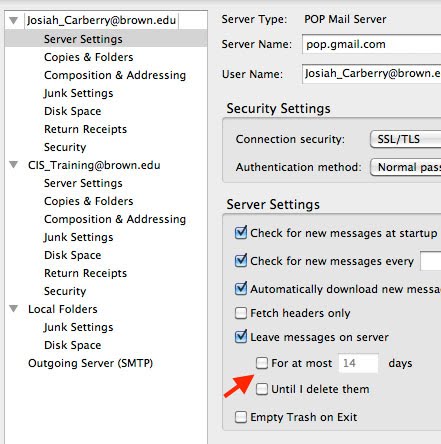Disable Automatically download new messages

(x=241, y=289)
